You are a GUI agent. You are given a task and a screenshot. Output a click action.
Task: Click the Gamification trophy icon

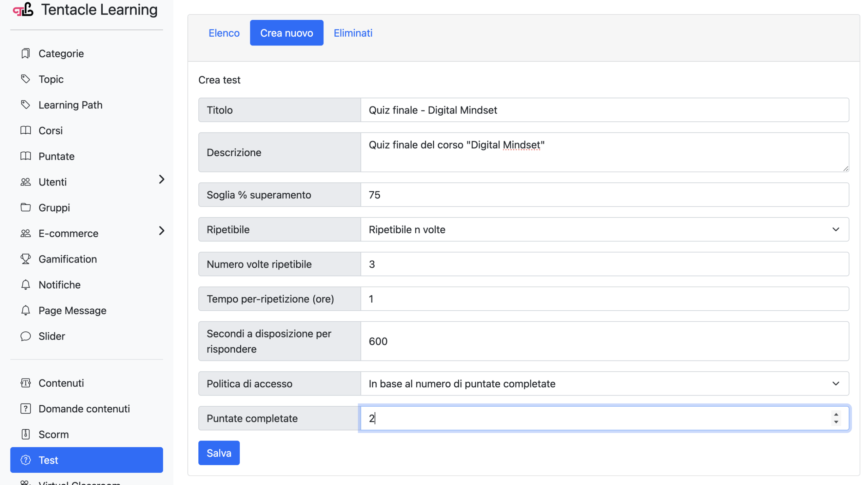click(25, 259)
